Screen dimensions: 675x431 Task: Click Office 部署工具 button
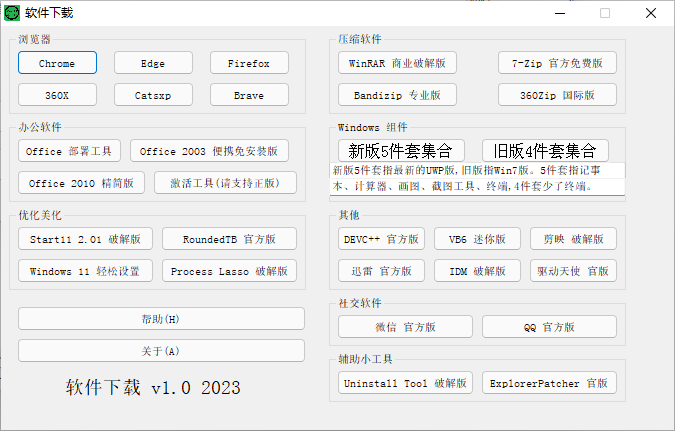pos(69,151)
